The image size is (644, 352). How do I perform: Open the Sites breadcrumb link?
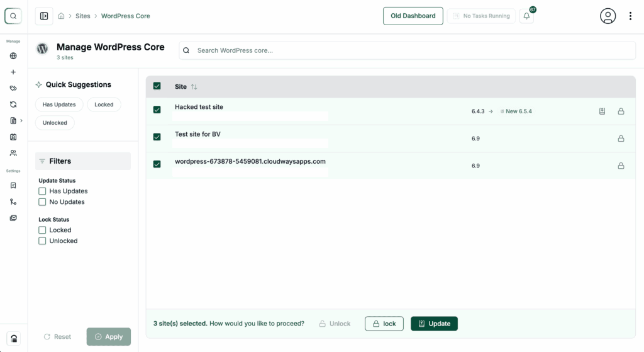[x=82, y=16]
